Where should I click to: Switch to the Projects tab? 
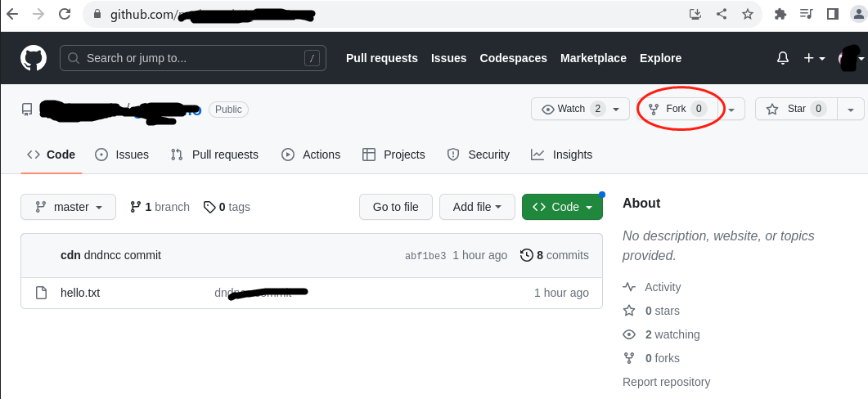[x=394, y=155]
